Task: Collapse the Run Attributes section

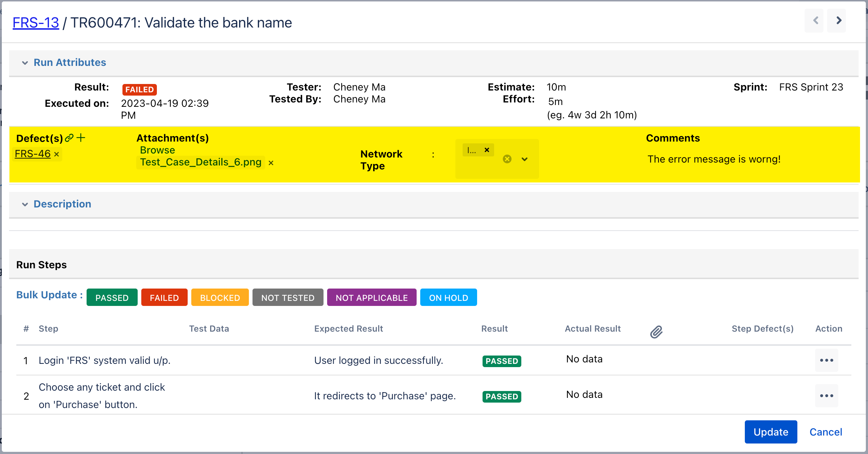Action: point(25,63)
